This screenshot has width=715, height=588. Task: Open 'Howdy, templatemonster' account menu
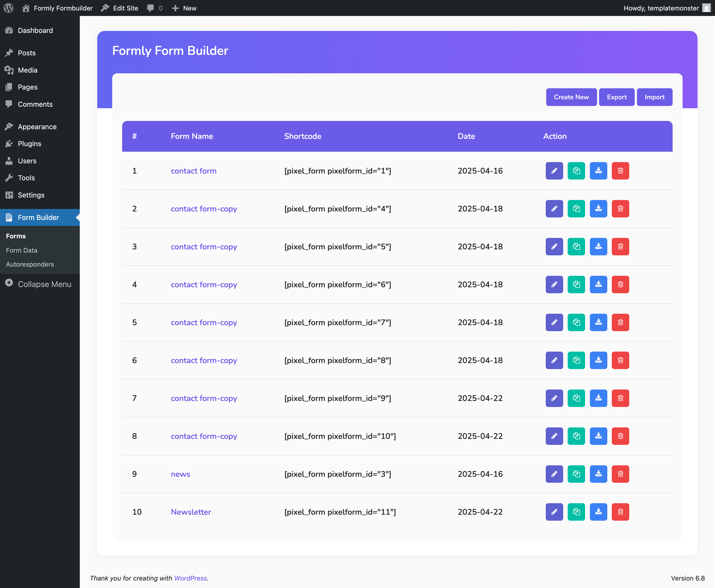[x=667, y=8]
